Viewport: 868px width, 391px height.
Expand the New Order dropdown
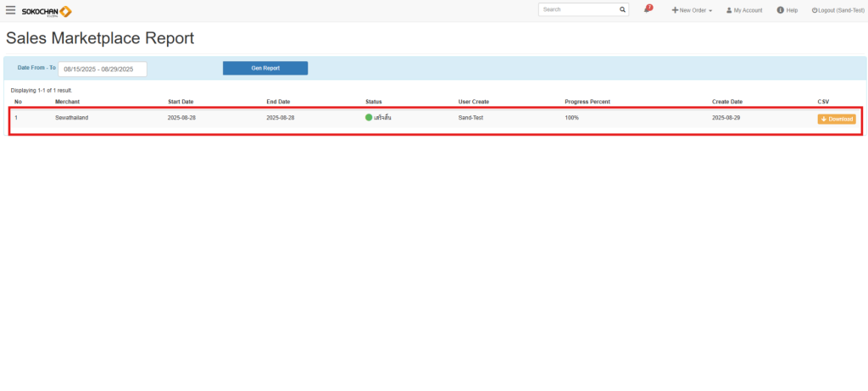[692, 10]
